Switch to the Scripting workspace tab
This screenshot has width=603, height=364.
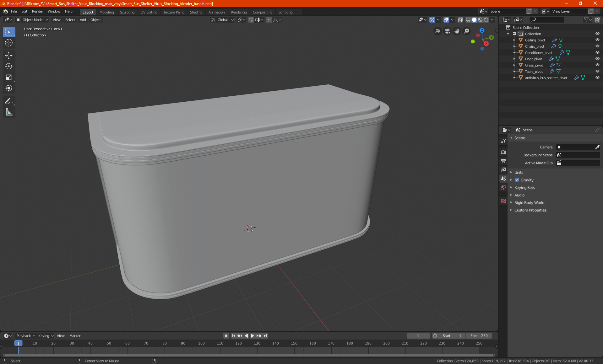tap(285, 12)
